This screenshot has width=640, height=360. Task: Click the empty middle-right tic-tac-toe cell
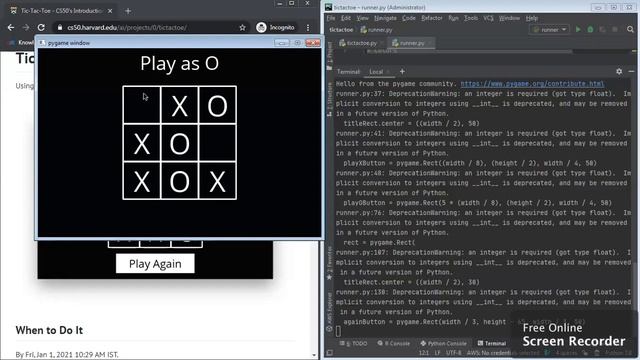pyautogui.click(x=217, y=142)
